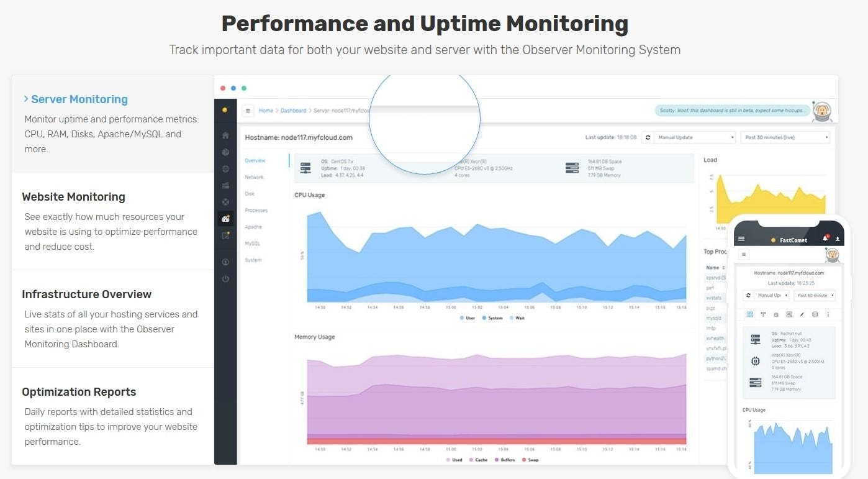The image size is (868, 479).
Task: Click the phone small hamburger menu button
Action: (744, 254)
